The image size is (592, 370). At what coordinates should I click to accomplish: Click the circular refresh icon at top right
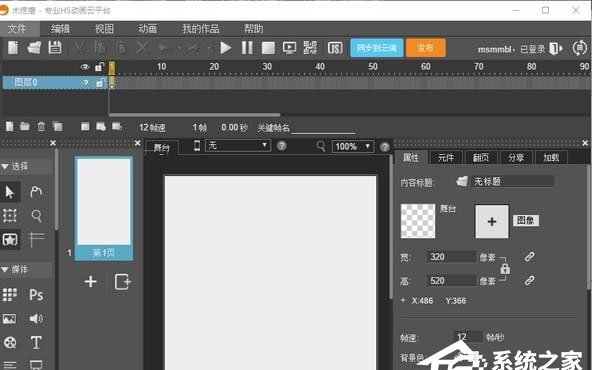(x=580, y=48)
